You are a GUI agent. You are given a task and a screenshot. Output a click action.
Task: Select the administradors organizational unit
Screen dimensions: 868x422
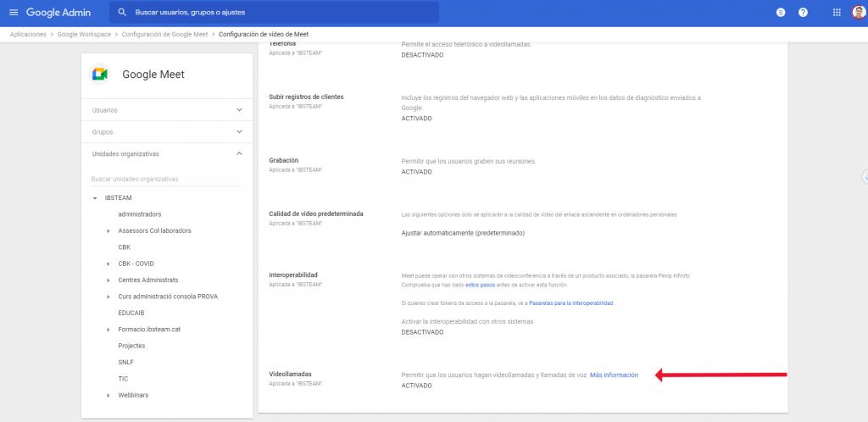click(140, 214)
